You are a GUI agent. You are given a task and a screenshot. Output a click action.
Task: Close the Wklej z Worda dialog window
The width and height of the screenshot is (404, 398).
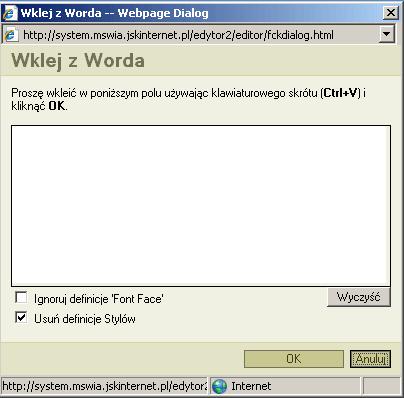pyautogui.click(x=390, y=13)
